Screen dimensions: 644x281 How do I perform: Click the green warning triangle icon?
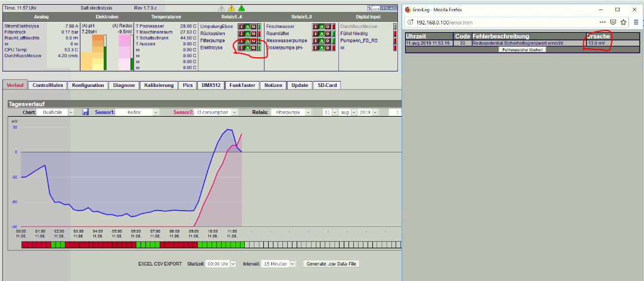click(241, 8)
